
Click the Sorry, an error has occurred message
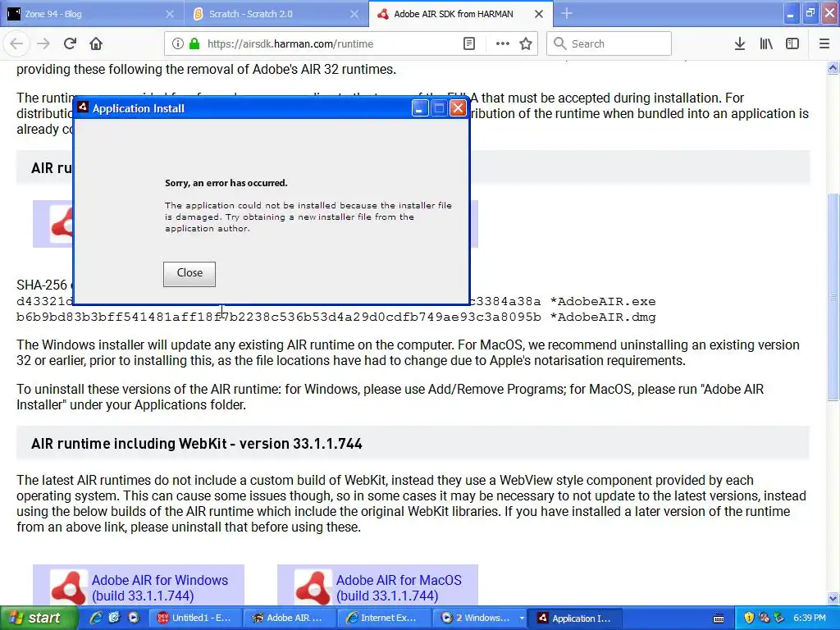coord(226,183)
